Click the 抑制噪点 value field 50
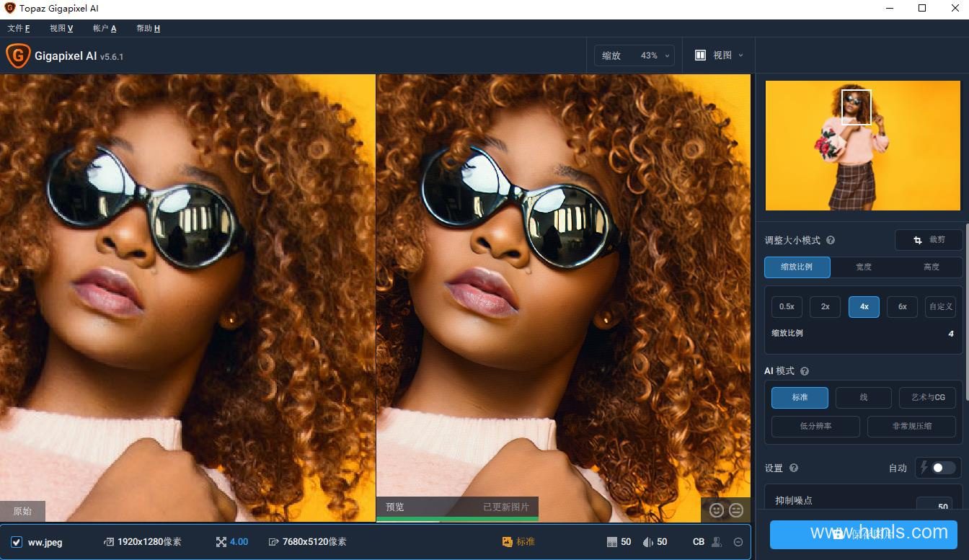Viewport: 969px width, 560px height. pyautogui.click(x=935, y=505)
